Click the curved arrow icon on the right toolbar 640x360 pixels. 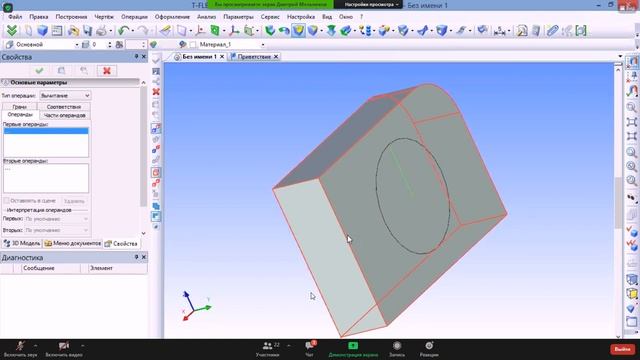coord(632,91)
